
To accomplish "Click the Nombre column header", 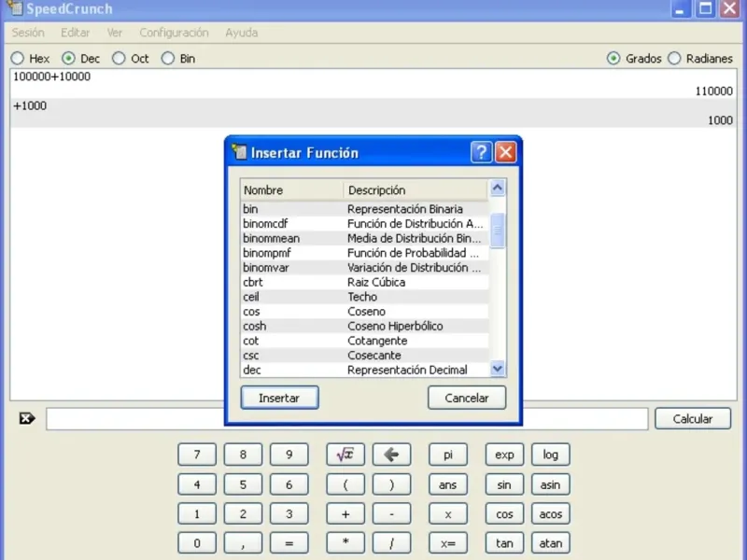I will [x=291, y=190].
